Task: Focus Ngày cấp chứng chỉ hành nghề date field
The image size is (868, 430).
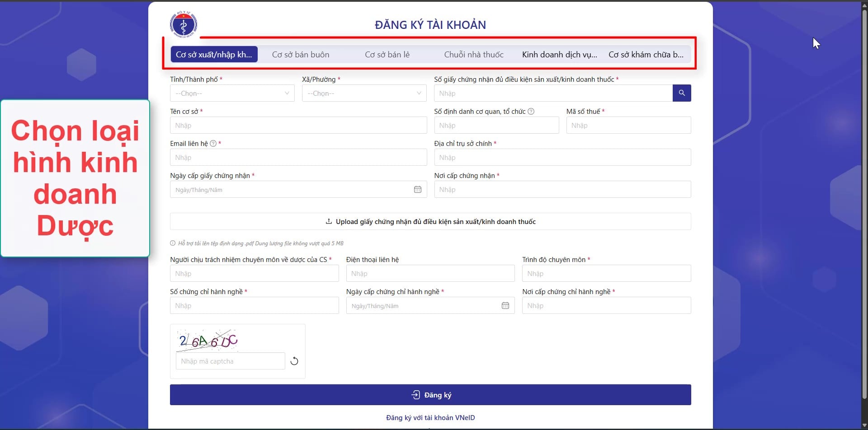Action: pyautogui.click(x=430, y=305)
